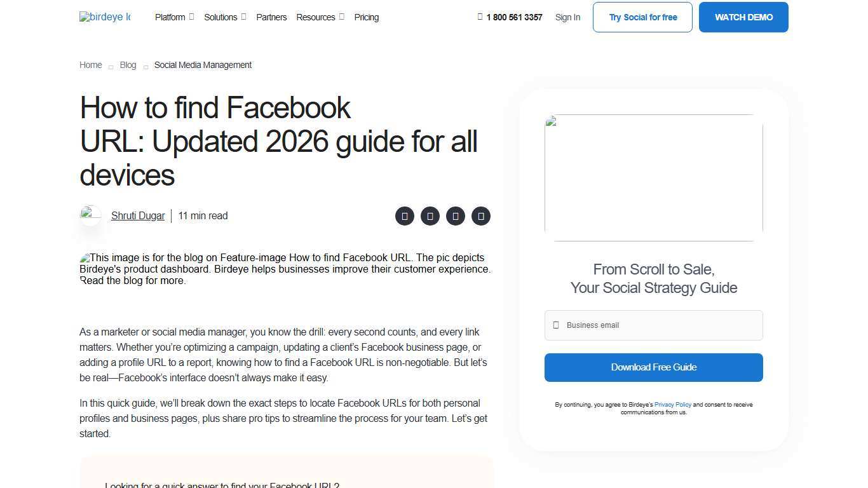This screenshot has height=488, width=868.
Task: Open the Resources dropdown
Action: pyautogui.click(x=316, y=17)
